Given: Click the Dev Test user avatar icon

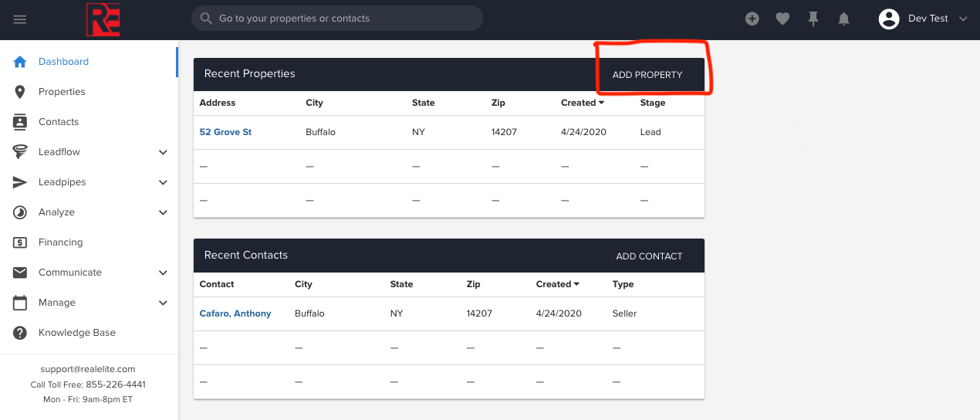Looking at the screenshot, I should click(x=889, y=19).
